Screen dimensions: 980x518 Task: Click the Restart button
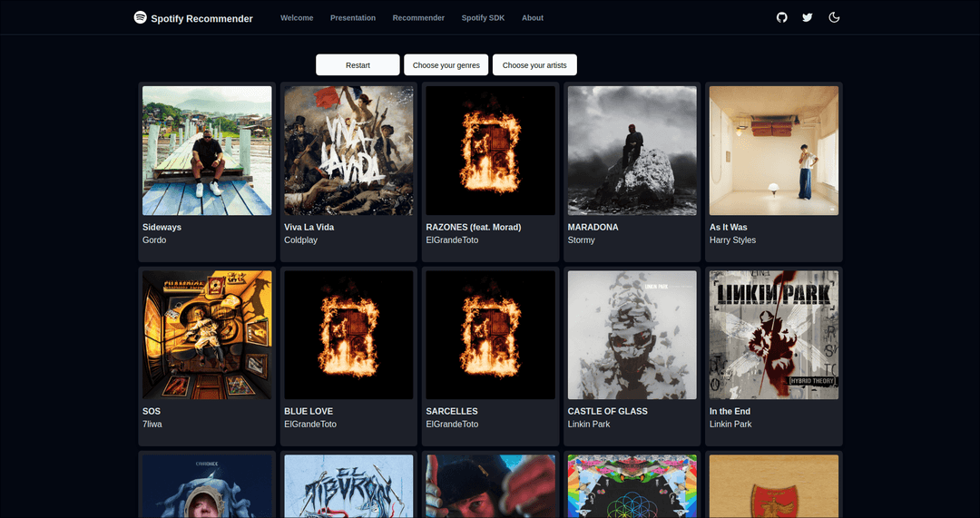click(358, 65)
